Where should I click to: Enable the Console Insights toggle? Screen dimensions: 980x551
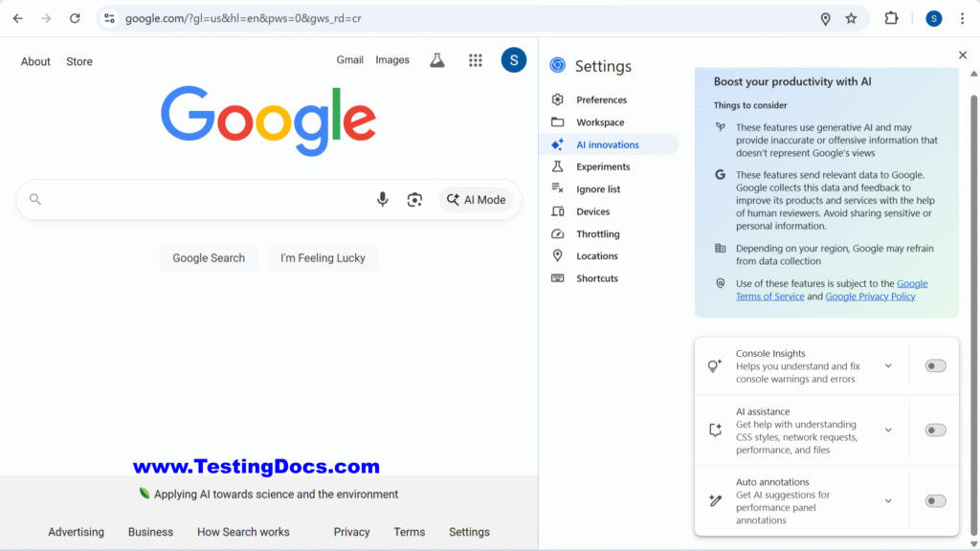936,366
